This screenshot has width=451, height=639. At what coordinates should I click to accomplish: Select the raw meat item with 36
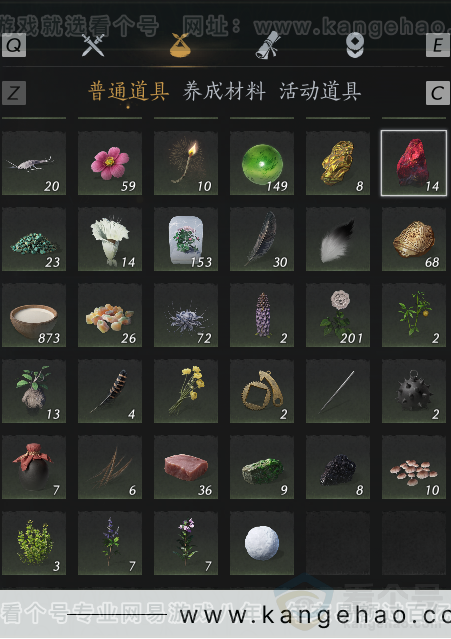coord(186,467)
